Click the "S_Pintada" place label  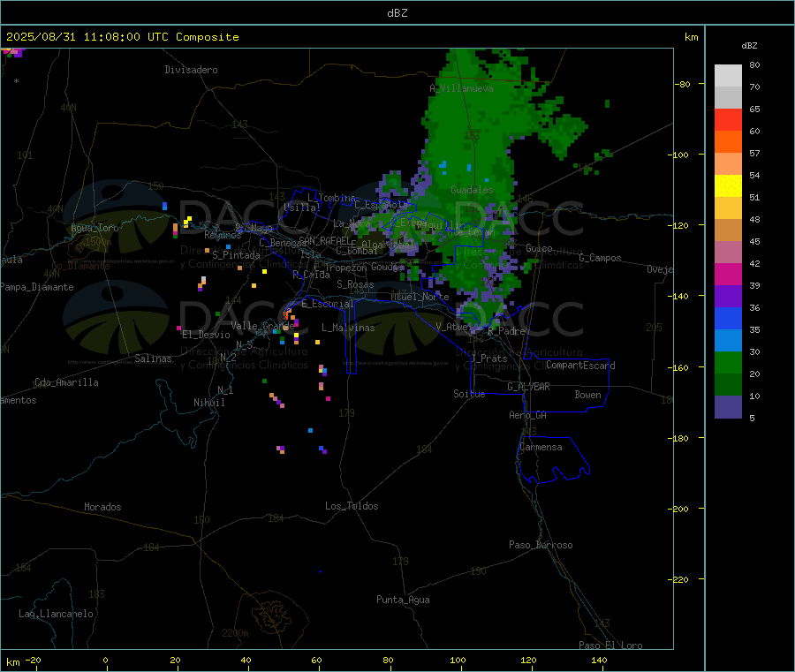click(x=236, y=255)
